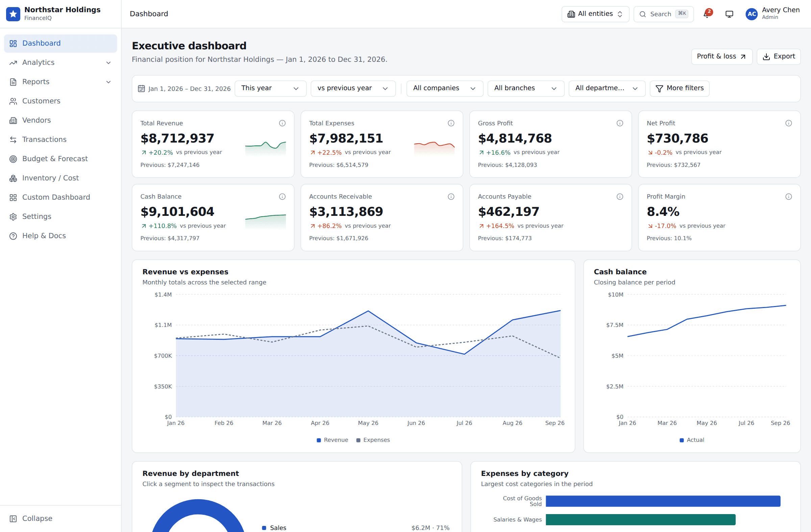Open the notifications bell
This screenshot has height=532, width=811.
click(707, 14)
